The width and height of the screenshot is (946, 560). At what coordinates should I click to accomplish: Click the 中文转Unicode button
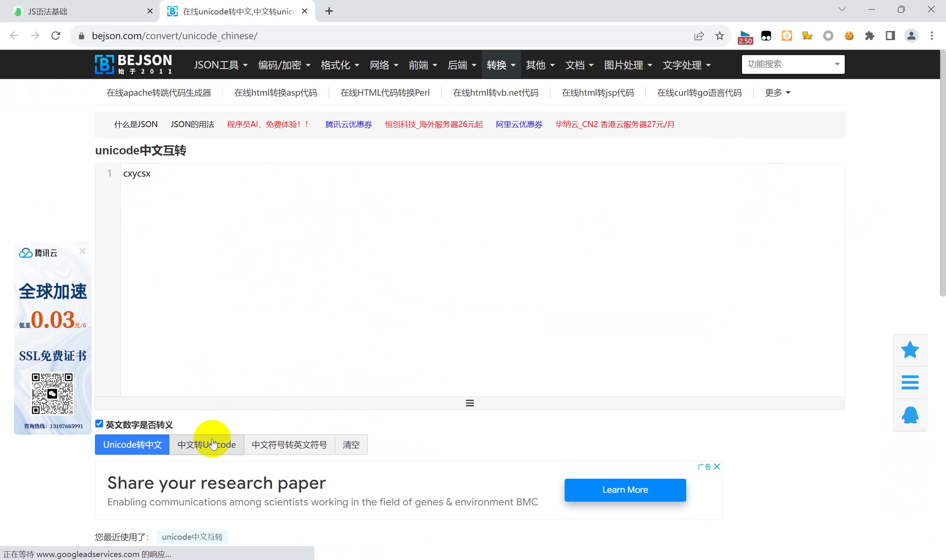click(207, 444)
